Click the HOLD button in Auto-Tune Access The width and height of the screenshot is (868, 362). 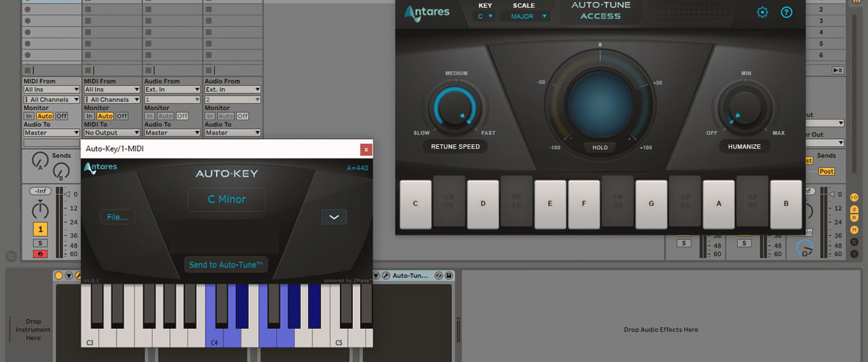(599, 147)
